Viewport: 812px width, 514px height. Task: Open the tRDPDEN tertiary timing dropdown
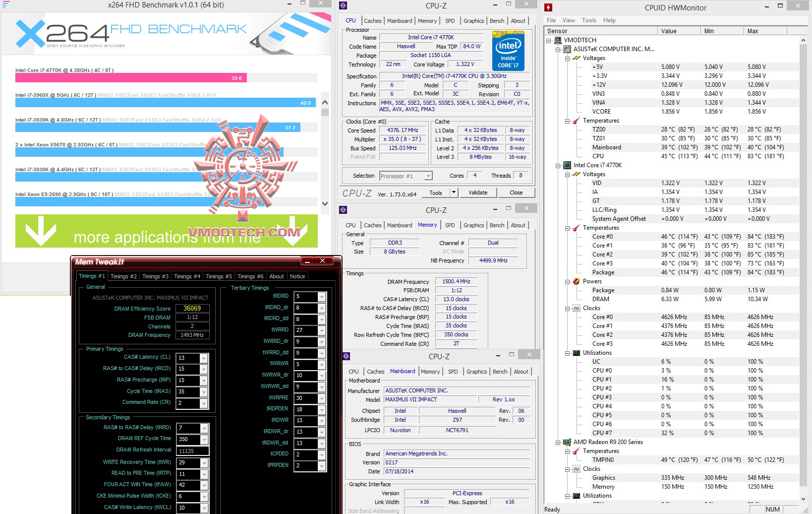[322, 410]
